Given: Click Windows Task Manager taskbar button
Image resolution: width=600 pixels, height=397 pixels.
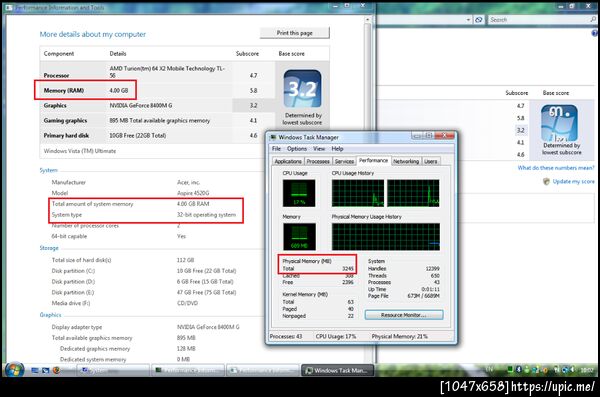Looking at the screenshot, I should (337, 370).
